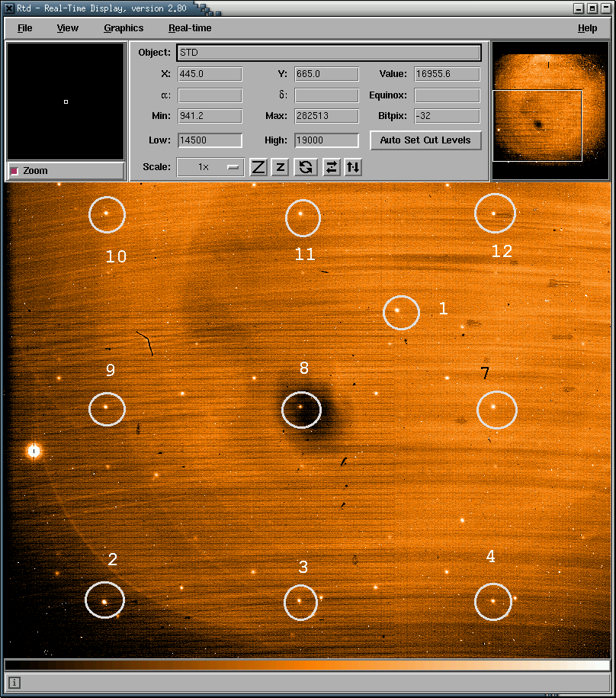Click the Y coordinate field showing 665.0
616x698 pixels.
pyautogui.click(x=326, y=74)
